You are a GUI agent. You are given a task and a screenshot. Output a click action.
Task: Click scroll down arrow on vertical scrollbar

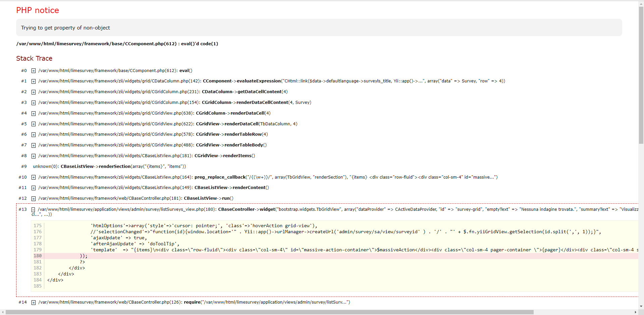[641, 306]
